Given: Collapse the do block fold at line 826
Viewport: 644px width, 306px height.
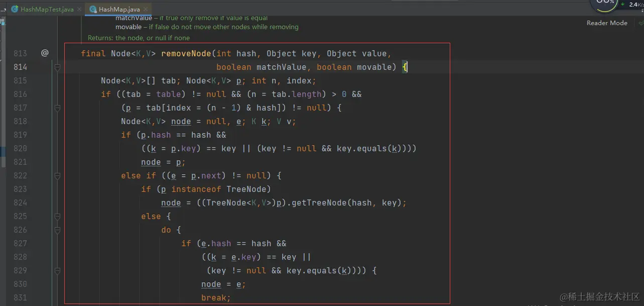Looking at the screenshot, I should pos(58,230).
